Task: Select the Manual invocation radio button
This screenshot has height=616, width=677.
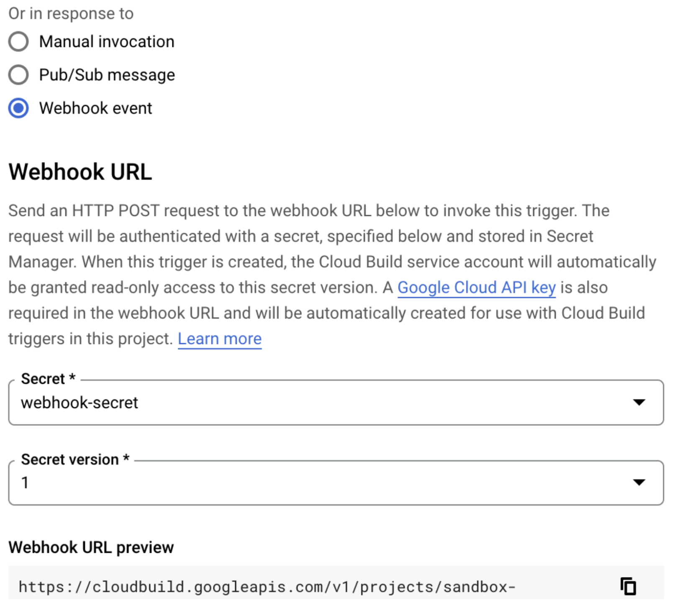Action: click(x=18, y=42)
